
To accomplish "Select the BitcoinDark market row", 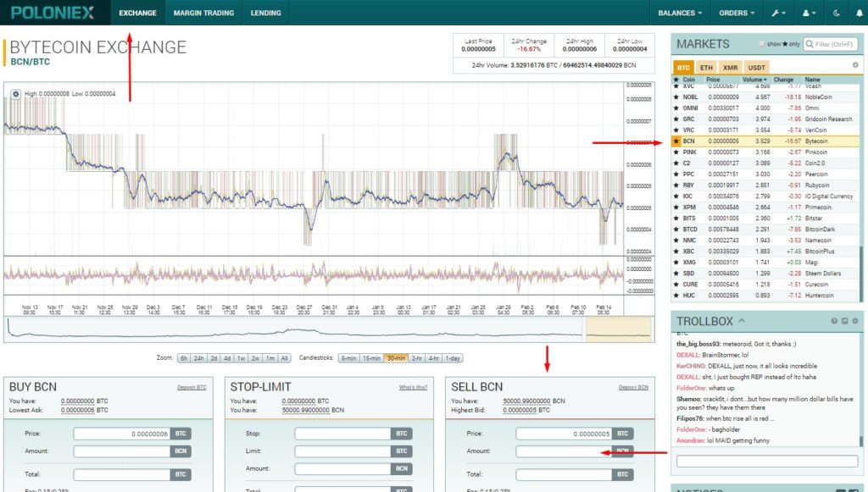I will click(765, 229).
